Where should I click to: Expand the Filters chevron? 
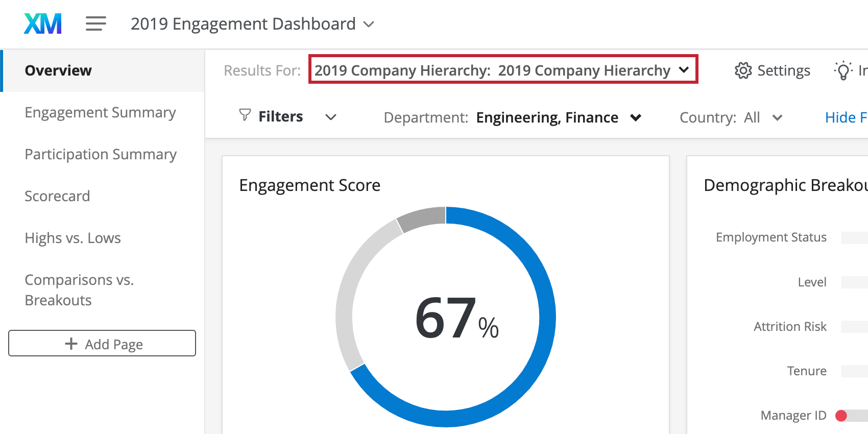point(331,117)
